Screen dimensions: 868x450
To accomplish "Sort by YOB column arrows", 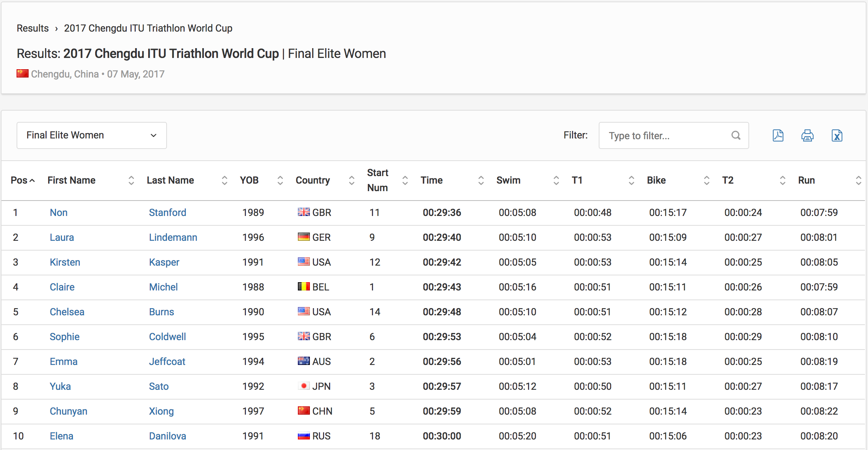I will 280,180.
